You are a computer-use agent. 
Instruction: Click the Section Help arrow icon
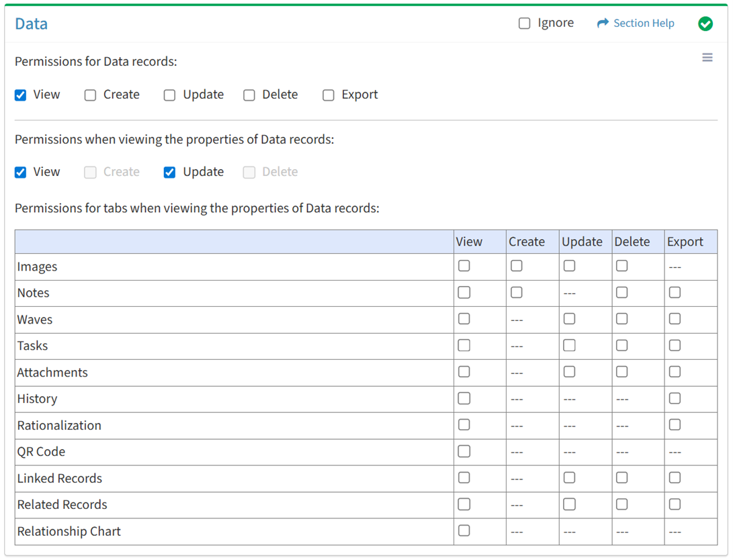[602, 24]
